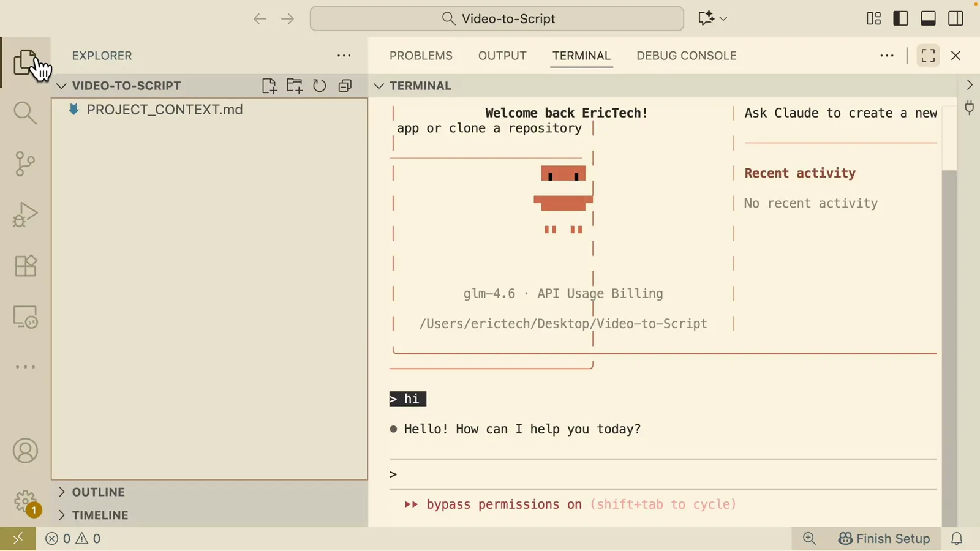This screenshot has width=980, height=551.
Task: Refresh the Explorer file list
Action: 320,86
